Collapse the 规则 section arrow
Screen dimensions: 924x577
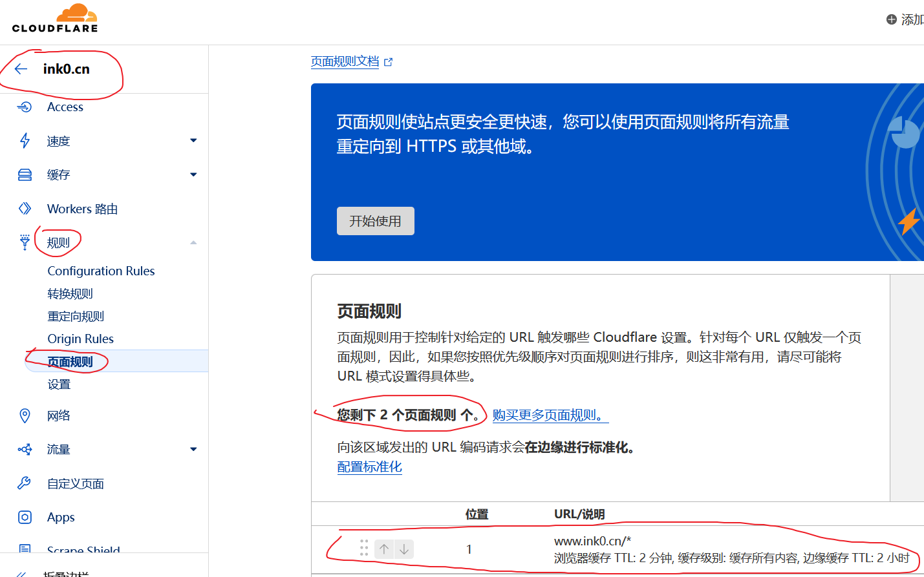[193, 242]
